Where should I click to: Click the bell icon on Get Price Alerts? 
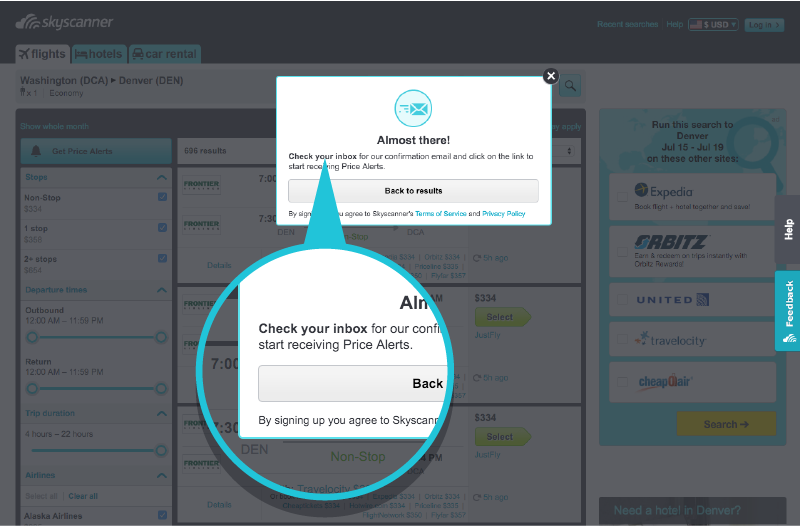point(36,151)
